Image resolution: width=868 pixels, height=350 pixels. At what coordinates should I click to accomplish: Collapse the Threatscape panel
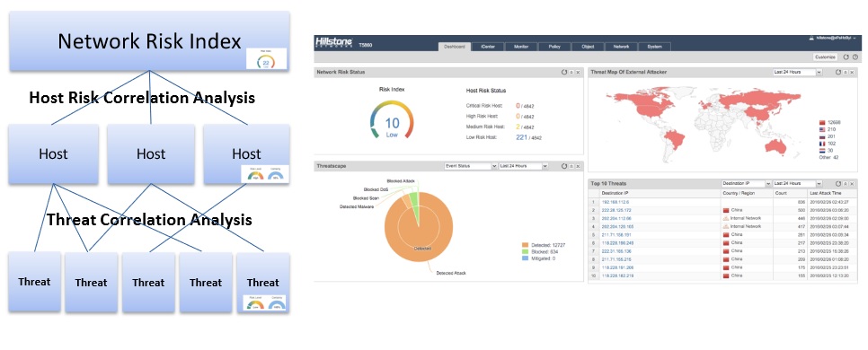tap(571, 166)
